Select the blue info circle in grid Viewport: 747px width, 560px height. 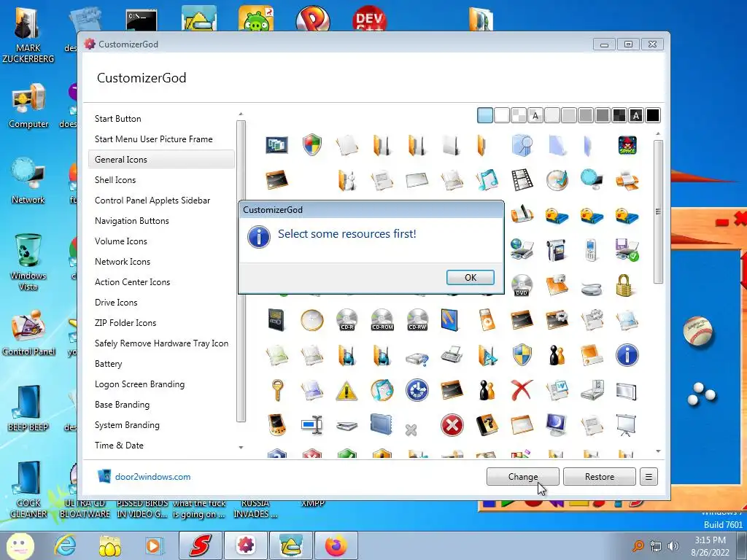click(x=627, y=355)
